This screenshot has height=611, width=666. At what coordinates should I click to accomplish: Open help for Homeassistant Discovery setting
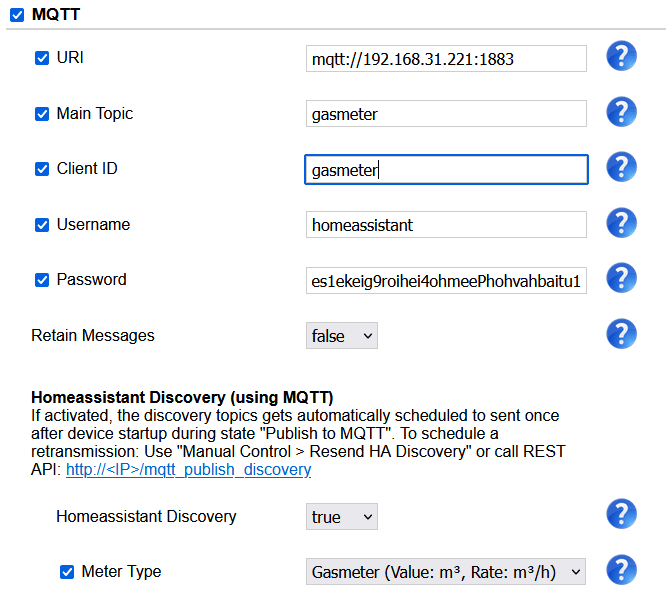pyautogui.click(x=621, y=514)
